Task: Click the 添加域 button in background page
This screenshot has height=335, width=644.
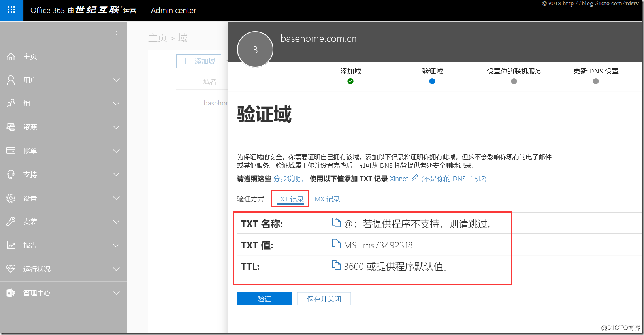Action: pyautogui.click(x=199, y=61)
